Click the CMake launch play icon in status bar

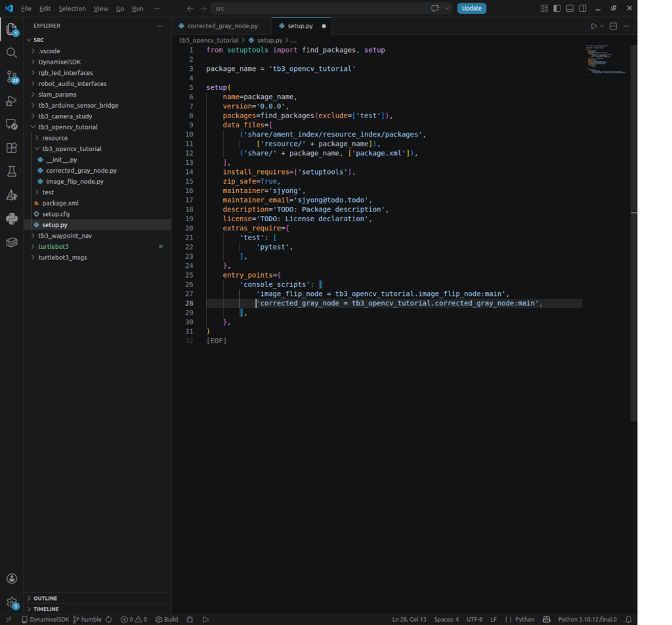click(205, 620)
